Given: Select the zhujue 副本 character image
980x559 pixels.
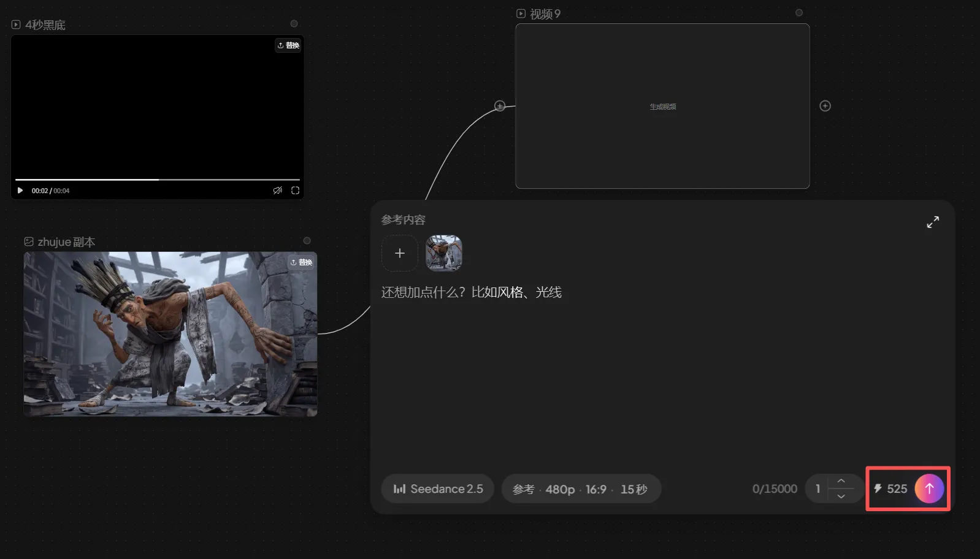Looking at the screenshot, I should [170, 334].
